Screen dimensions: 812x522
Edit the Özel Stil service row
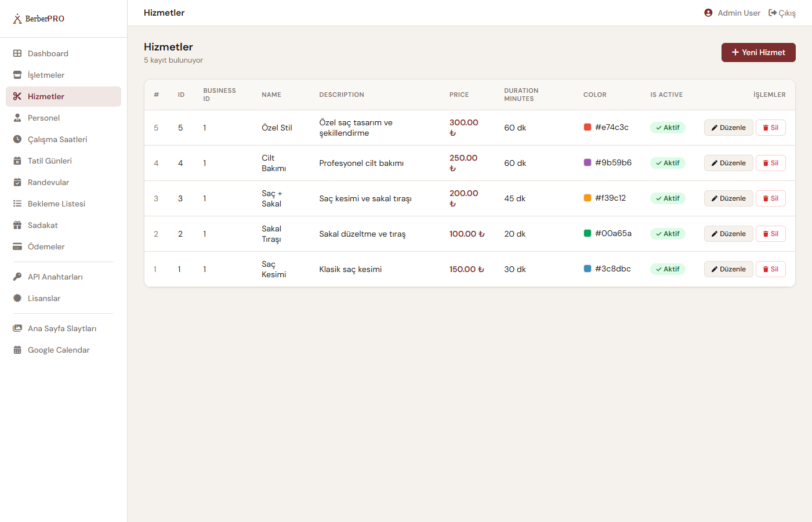point(728,128)
